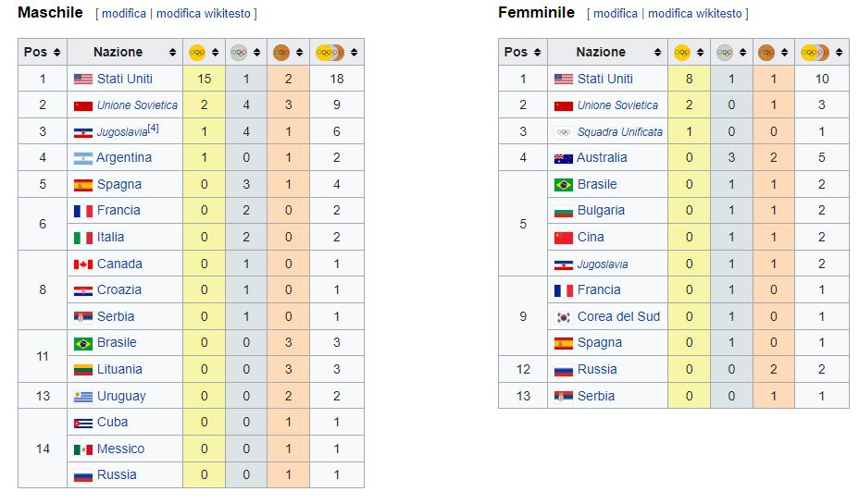Screen dimensions: 859x504
Task: Open the Corea del Sud link
Action: (618, 316)
